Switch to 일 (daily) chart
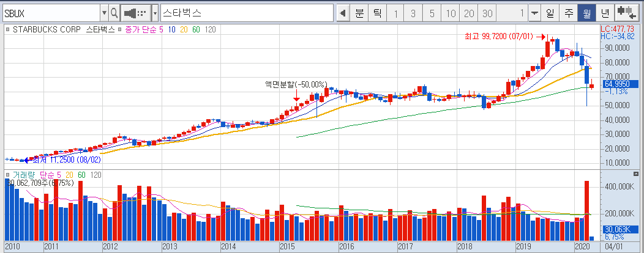The image size is (644, 253). point(550,13)
